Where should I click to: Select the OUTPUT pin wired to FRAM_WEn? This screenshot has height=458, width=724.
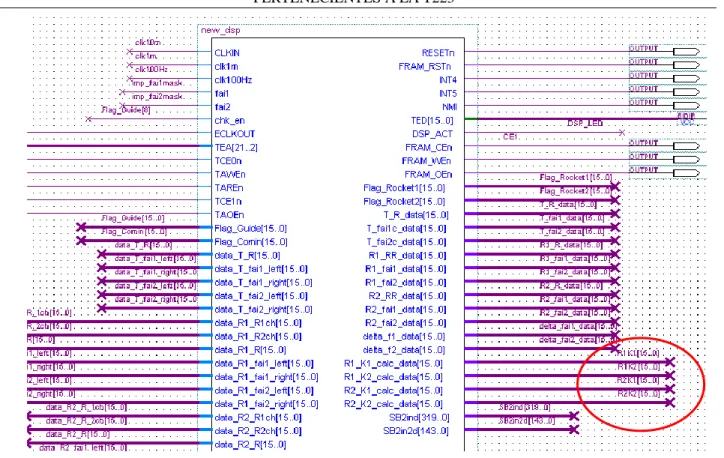pos(686,160)
